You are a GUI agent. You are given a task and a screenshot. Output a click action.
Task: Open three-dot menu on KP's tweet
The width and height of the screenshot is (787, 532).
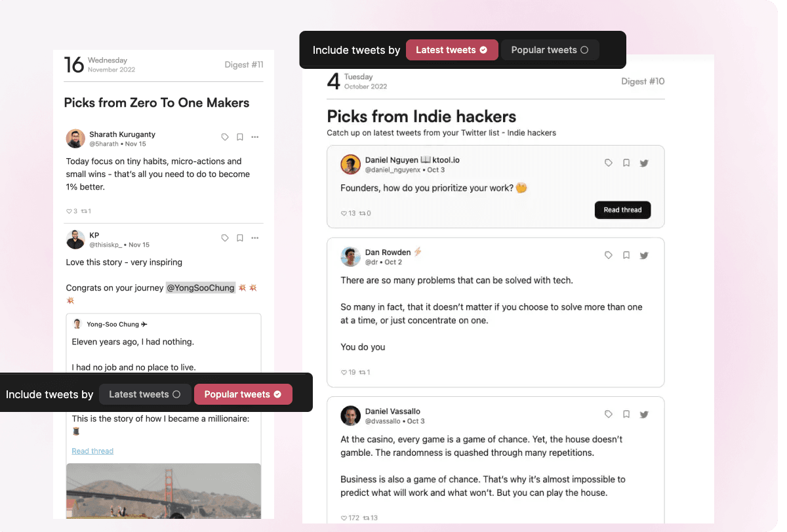click(x=255, y=238)
